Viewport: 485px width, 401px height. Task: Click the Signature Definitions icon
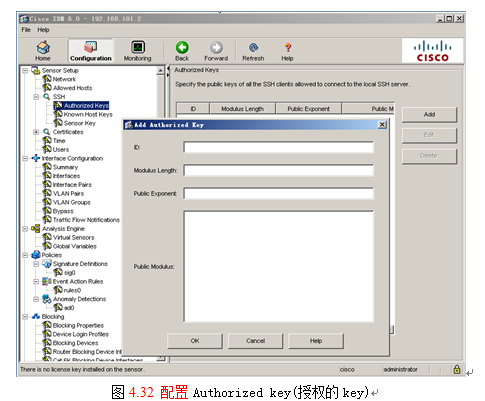tap(47, 264)
